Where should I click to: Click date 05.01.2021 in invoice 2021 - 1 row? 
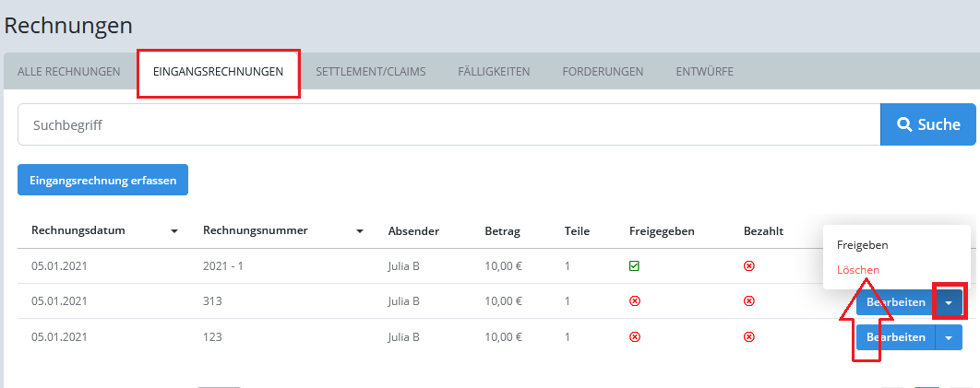pos(59,266)
